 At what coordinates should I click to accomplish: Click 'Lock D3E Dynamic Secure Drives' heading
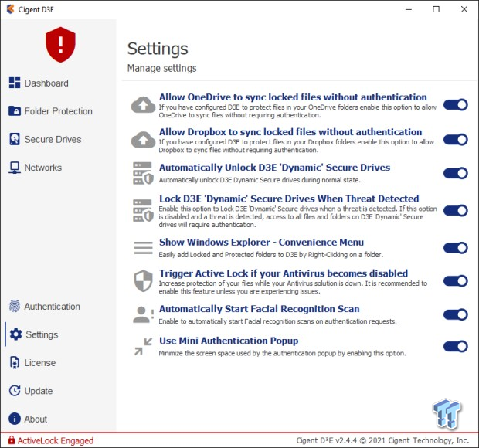click(289, 199)
